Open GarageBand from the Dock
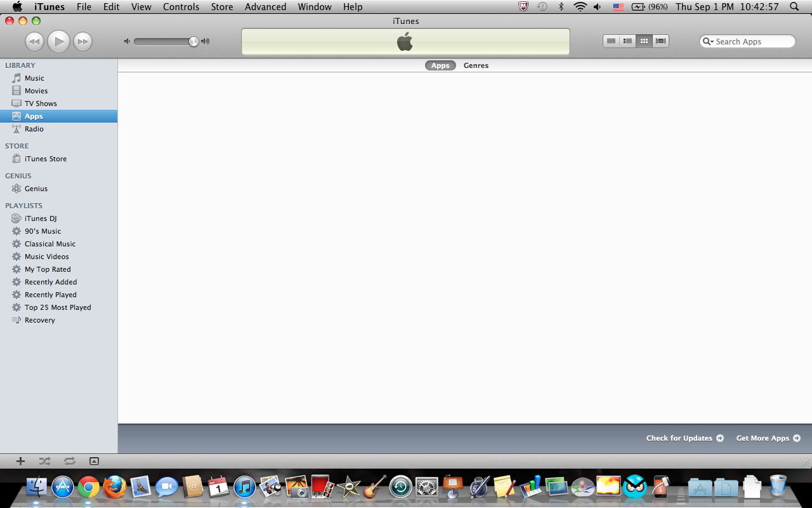 click(375, 487)
